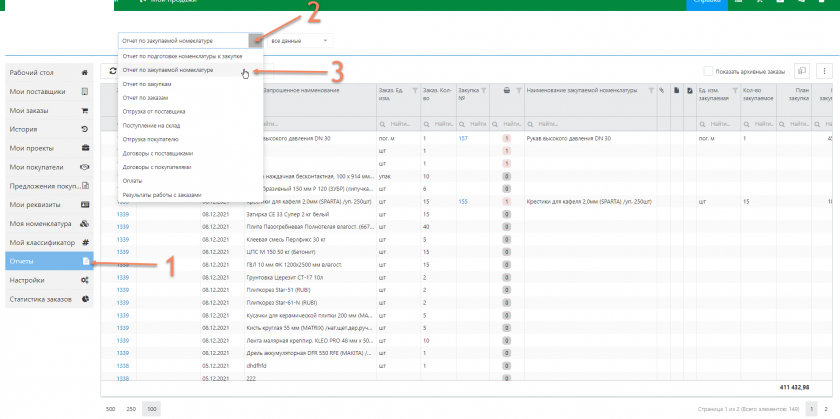Click the refresh icon above the table
840x419 pixels.
[111, 72]
